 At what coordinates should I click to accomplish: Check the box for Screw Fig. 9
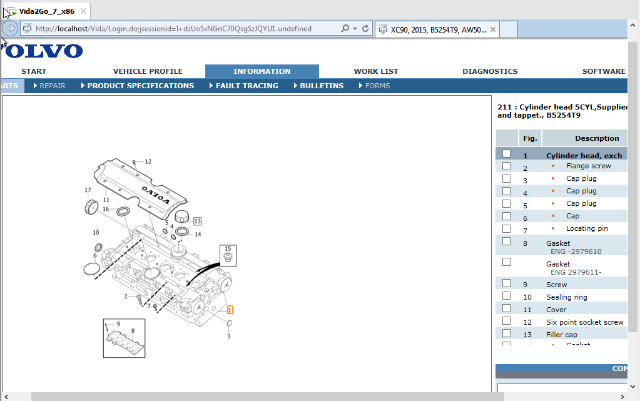pyautogui.click(x=506, y=283)
